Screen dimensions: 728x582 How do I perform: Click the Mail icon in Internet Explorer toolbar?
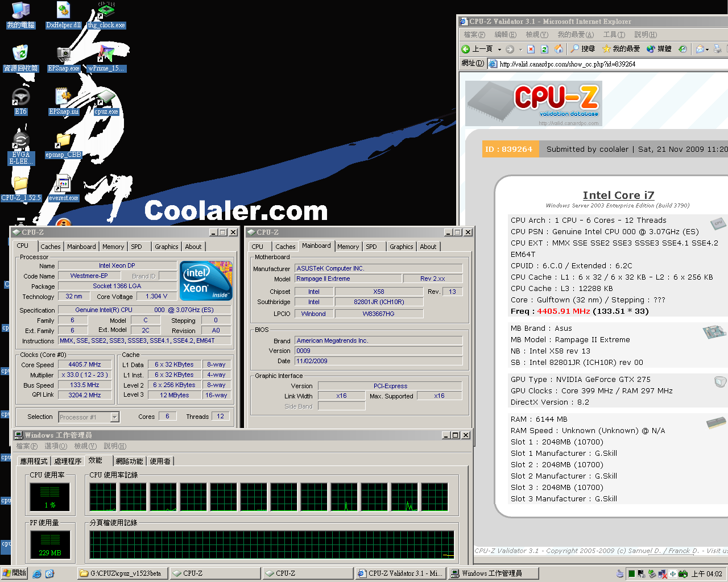[x=700, y=49]
